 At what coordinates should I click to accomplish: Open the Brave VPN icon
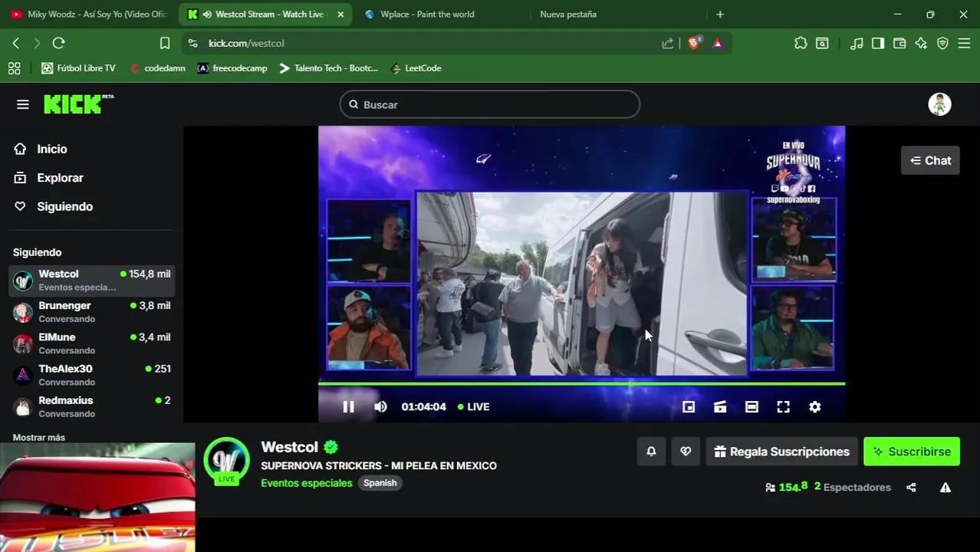coord(942,44)
